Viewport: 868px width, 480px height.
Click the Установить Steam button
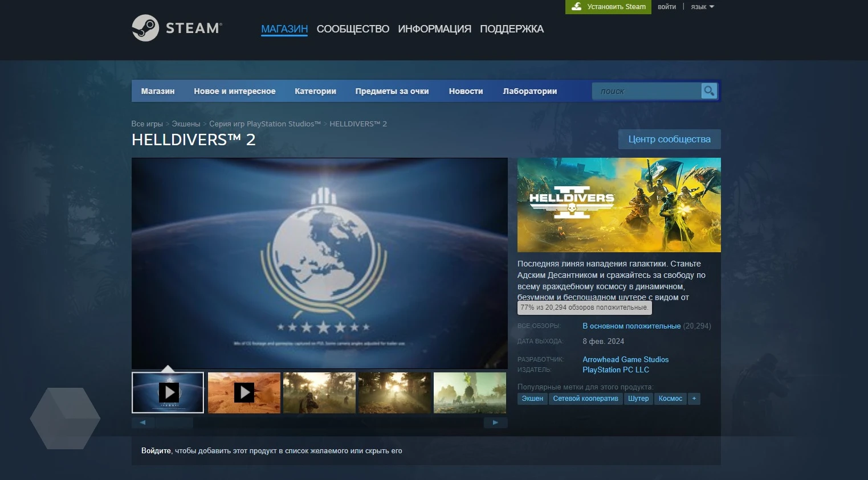point(608,7)
